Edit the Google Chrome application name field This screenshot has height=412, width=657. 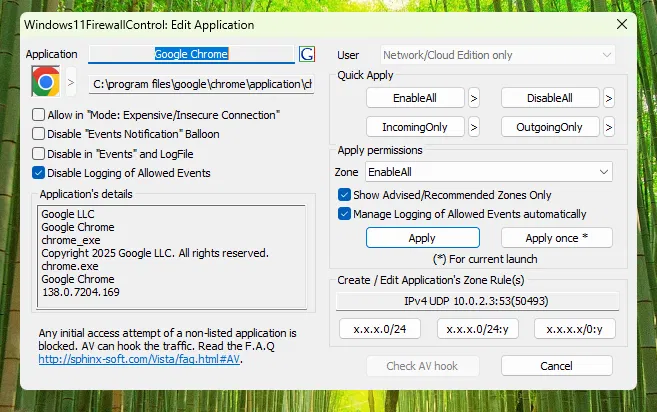pos(191,54)
